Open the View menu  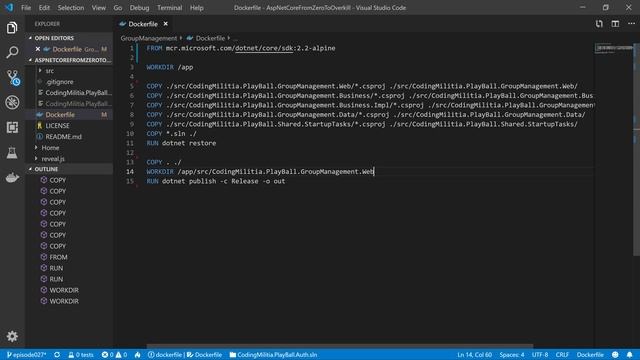point(98,8)
